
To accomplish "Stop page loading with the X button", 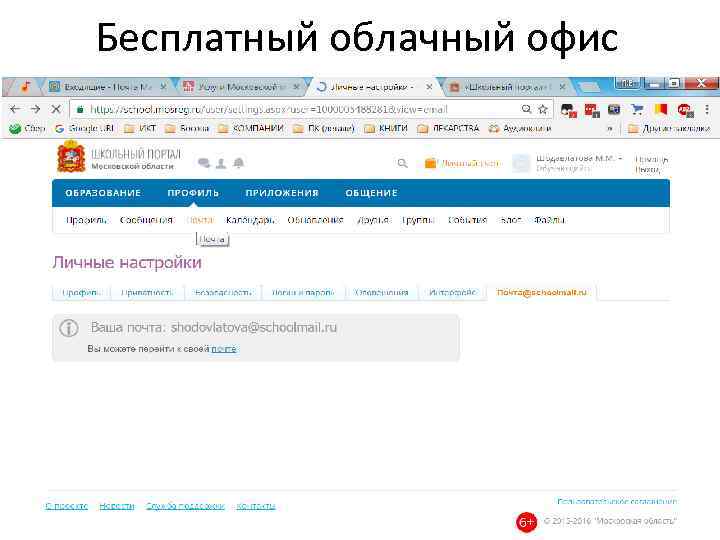I will 56,109.
